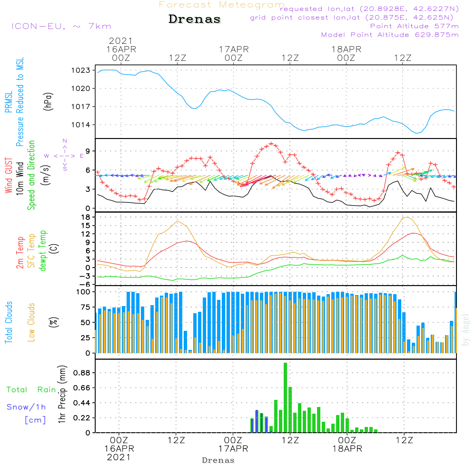Viewport: 476px width, 476px height.
Task: Click the top '17APR 00Z' time label
Action: [x=234, y=53]
